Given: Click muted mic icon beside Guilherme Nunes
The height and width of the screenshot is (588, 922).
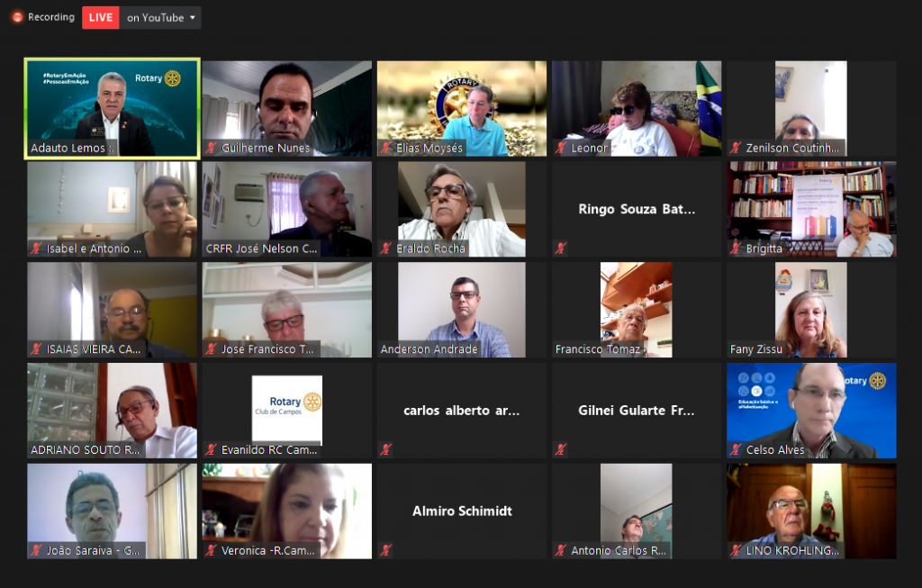Looking at the screenshot, I should (x=212, y=148).
